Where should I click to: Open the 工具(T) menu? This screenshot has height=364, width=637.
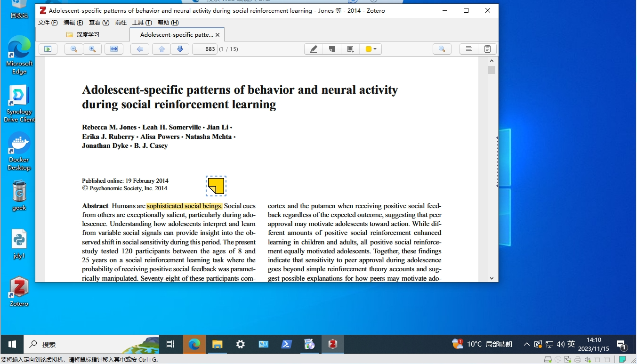click(142, 23)
